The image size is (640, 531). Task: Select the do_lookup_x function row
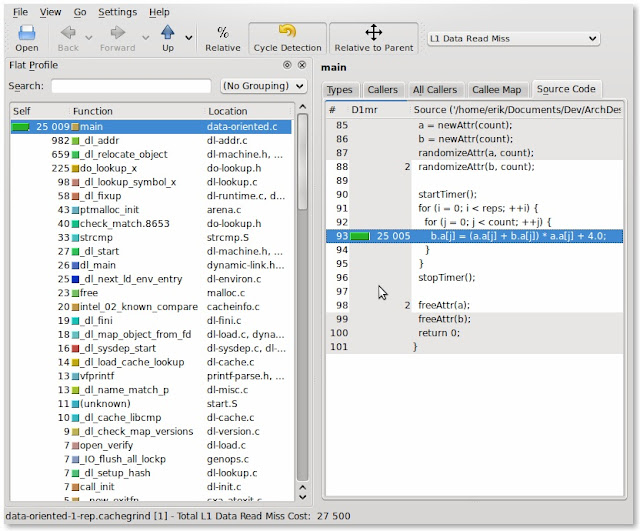coord(151,169)
